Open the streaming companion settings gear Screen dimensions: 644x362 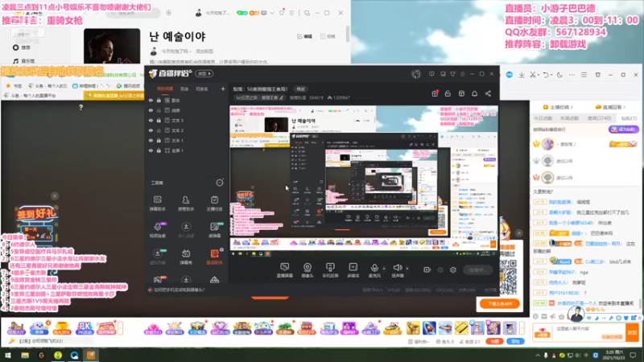click(x=453, y=269)
